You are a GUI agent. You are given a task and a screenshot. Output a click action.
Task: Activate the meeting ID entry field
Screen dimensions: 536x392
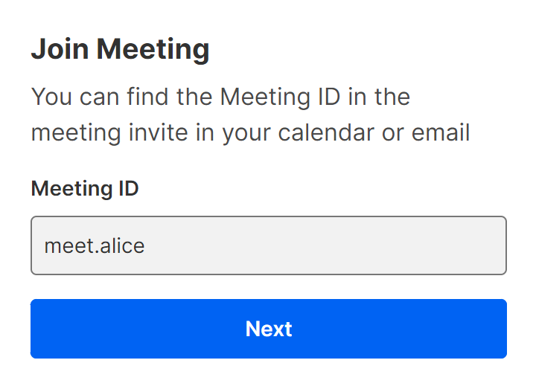pos(268,245)
